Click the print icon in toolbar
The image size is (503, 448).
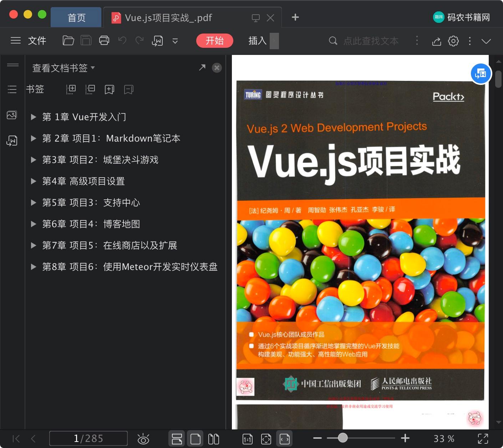[x=104, y=41]
